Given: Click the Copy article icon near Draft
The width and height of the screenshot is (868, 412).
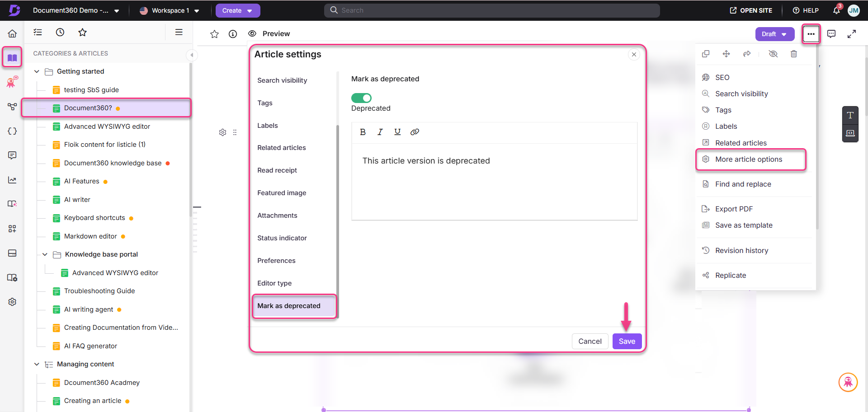Looking at the screenshot, I should pyautogui.click(x=706, y=54).
